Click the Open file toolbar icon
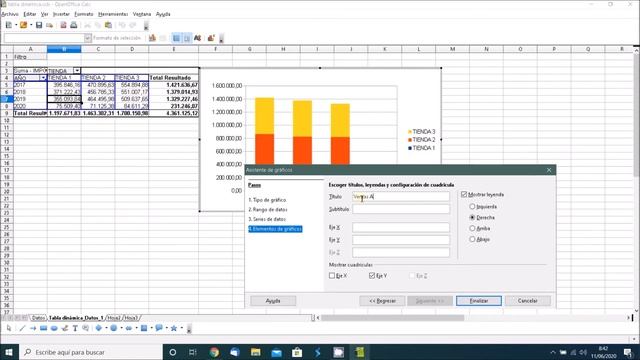Screen dimensions: 640x360 tap(23, 25)
